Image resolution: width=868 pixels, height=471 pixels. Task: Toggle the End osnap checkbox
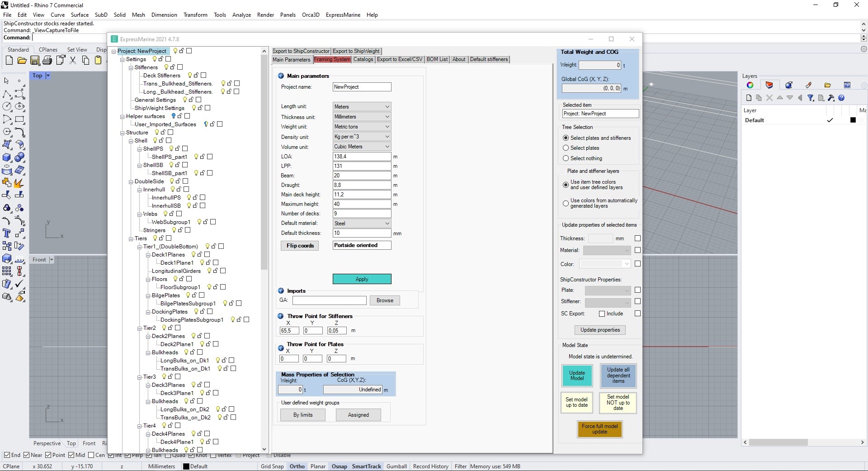7,455
